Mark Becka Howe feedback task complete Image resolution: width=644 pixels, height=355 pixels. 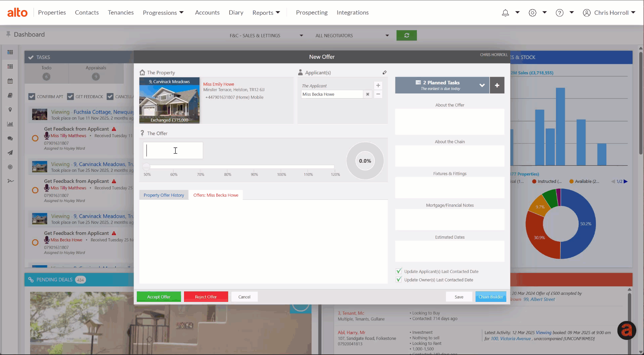pyautogui.click(x=35, y=242)
